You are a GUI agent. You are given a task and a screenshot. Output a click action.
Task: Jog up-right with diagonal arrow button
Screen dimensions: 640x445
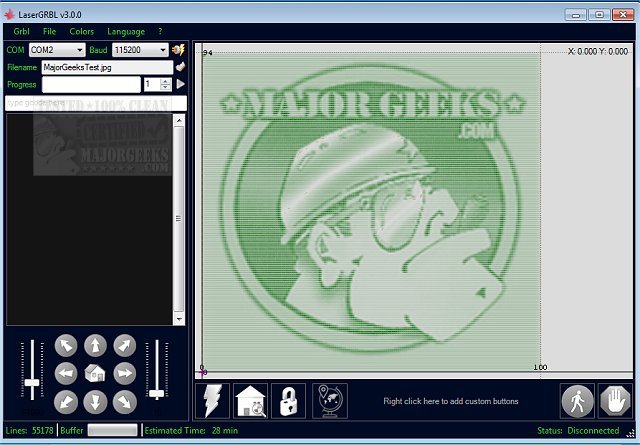coord(124,346)
